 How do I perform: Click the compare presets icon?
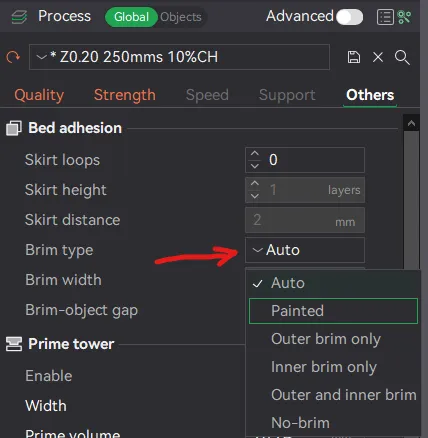[x=404, y=17]
